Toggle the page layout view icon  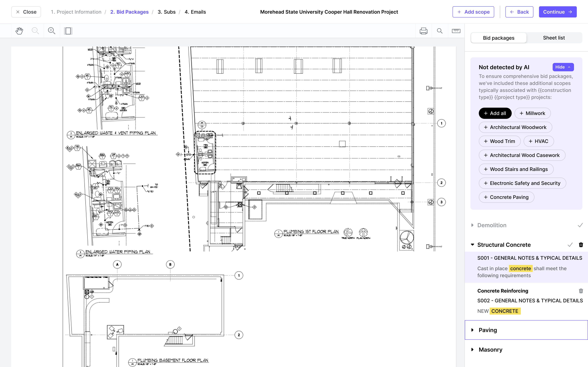(68, 31)
